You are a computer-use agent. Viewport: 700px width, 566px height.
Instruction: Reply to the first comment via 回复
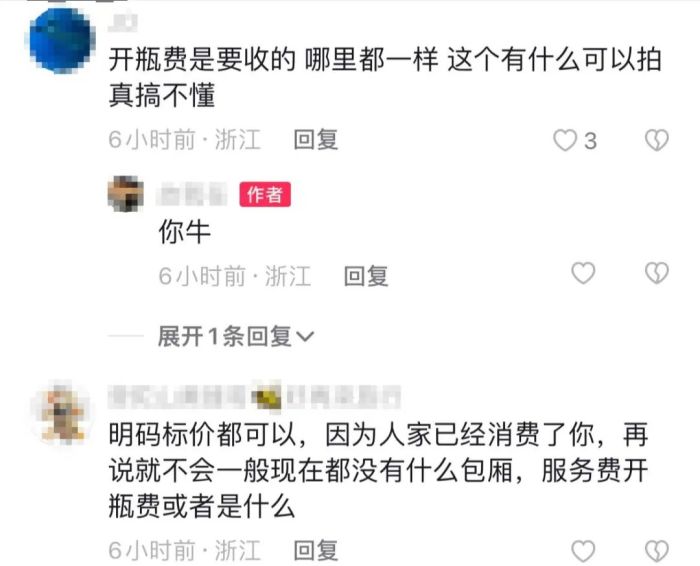tap(316, 140)
